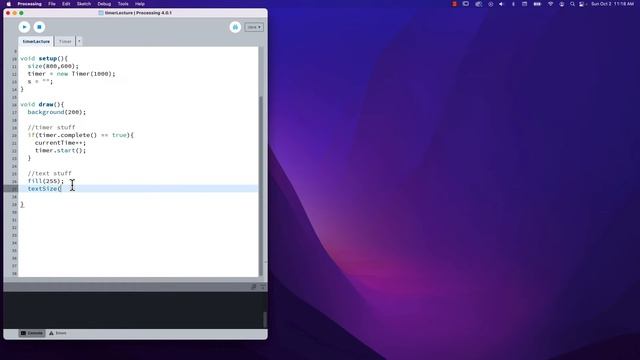640x360 pixels.
Task: Click the line 'fill(255);'
Action: point(46,181)
